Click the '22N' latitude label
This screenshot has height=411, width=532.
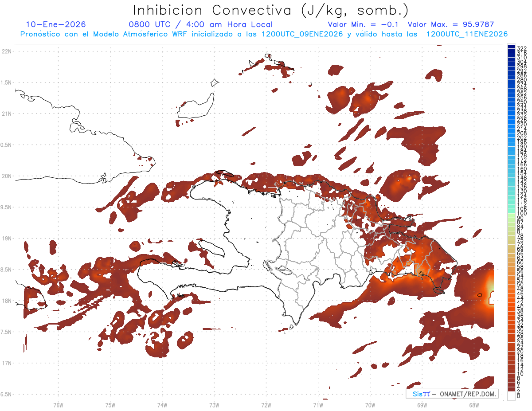[6, 51]
